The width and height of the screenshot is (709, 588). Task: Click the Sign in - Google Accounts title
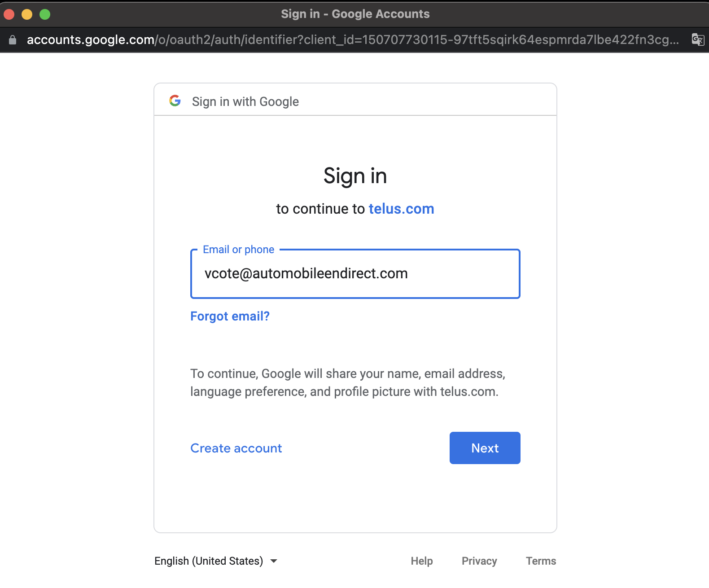point(355,14)
